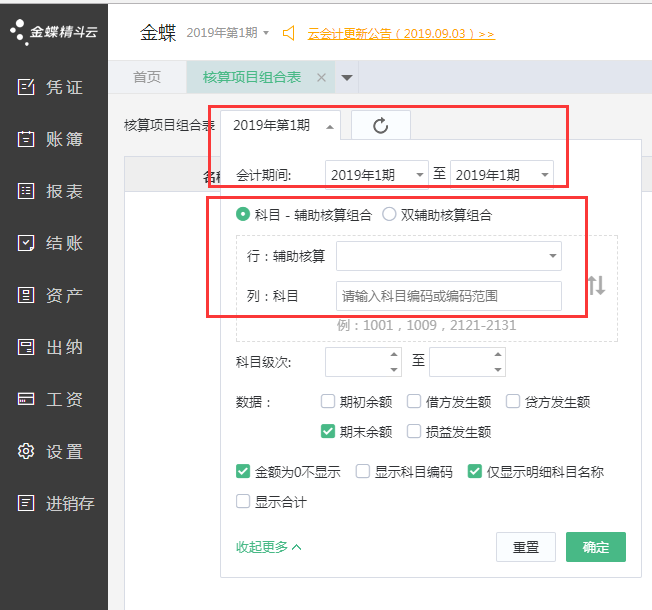The image size is (652, 610).
Task: Close the 核算项目组合表 tab
Action: pyautogui.click(x=321, y=78)
